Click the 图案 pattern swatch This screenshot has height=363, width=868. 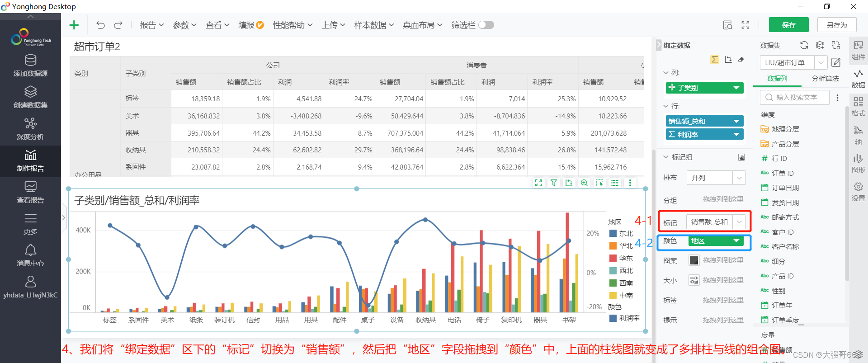click(693, 260)
